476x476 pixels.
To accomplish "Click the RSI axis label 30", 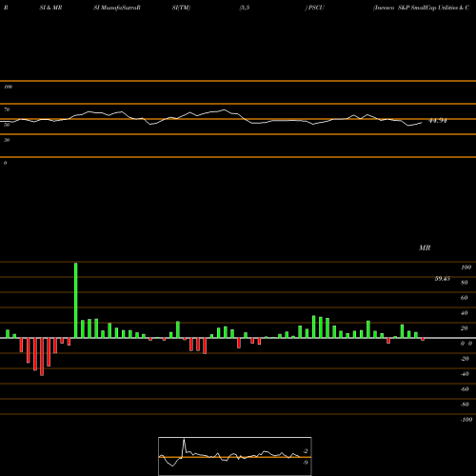I will point(7,140).
